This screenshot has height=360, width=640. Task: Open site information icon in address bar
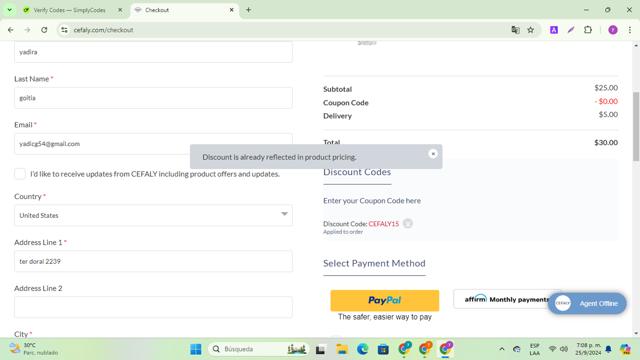(64, 30)
